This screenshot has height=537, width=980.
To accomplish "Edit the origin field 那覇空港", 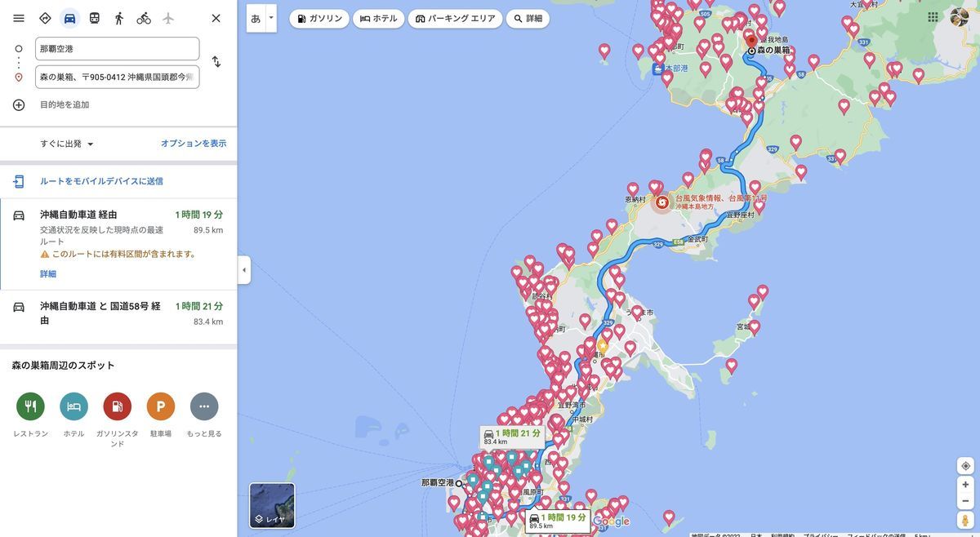I will click(x=117, y=49).
